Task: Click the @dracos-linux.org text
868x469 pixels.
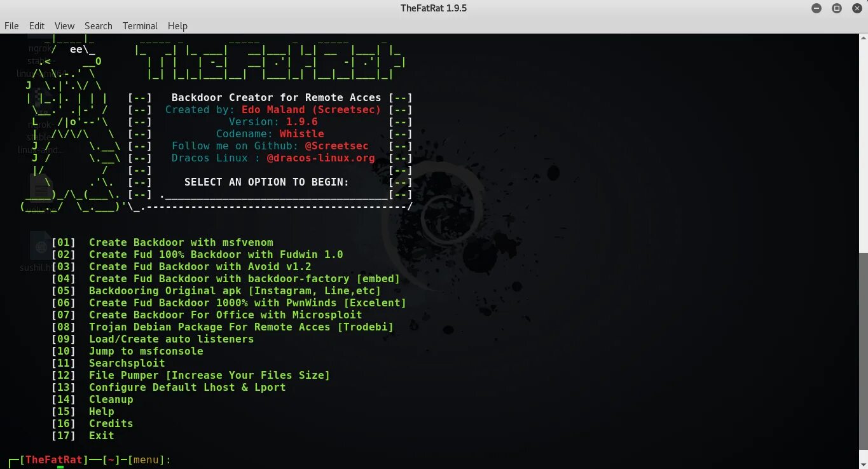Action: [320, 158]
